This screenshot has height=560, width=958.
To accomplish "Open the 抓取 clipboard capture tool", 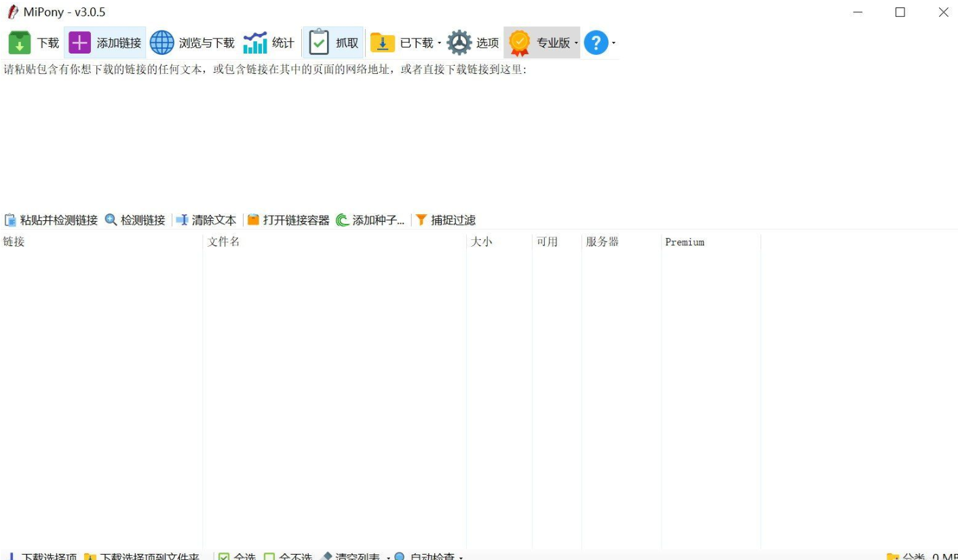I will coord(334,43).
